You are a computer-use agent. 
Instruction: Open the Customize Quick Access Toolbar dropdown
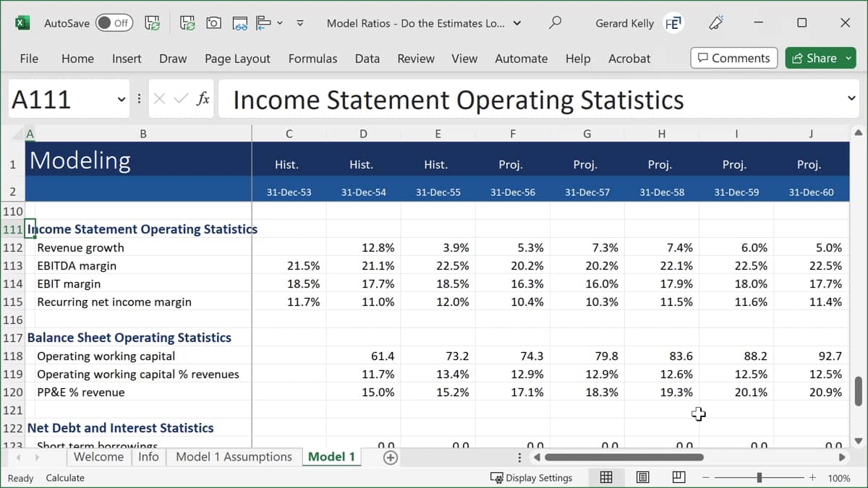[300, 23]
